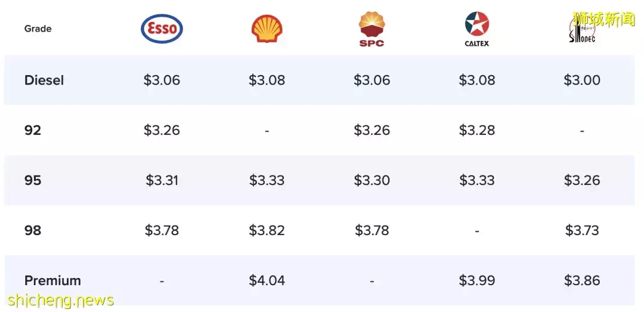This screenshot has width=644, height=312.
Task: Select the 95 grade row label
Action: [33, 180]
